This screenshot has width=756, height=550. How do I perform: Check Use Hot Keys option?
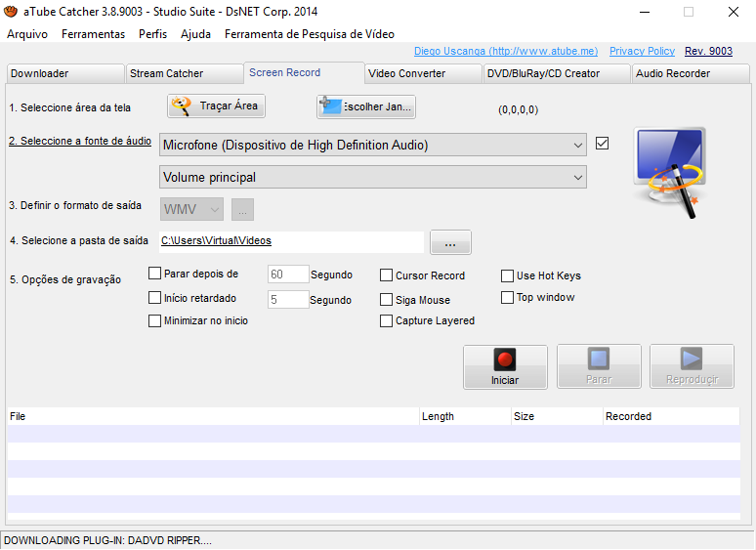point(507,275)
